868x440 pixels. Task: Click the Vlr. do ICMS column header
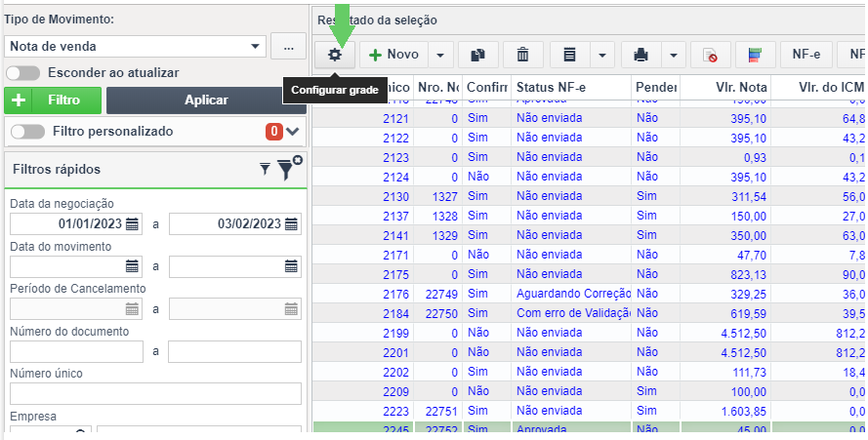[x=819, y=88]
